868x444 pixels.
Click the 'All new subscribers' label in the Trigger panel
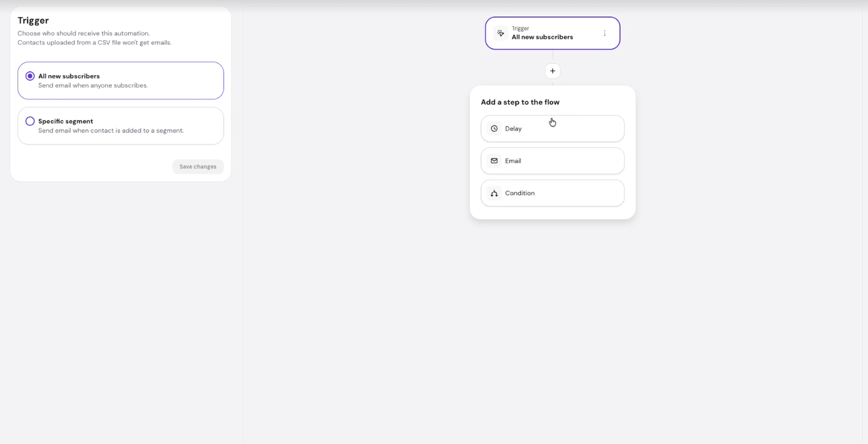click(69, 76)
